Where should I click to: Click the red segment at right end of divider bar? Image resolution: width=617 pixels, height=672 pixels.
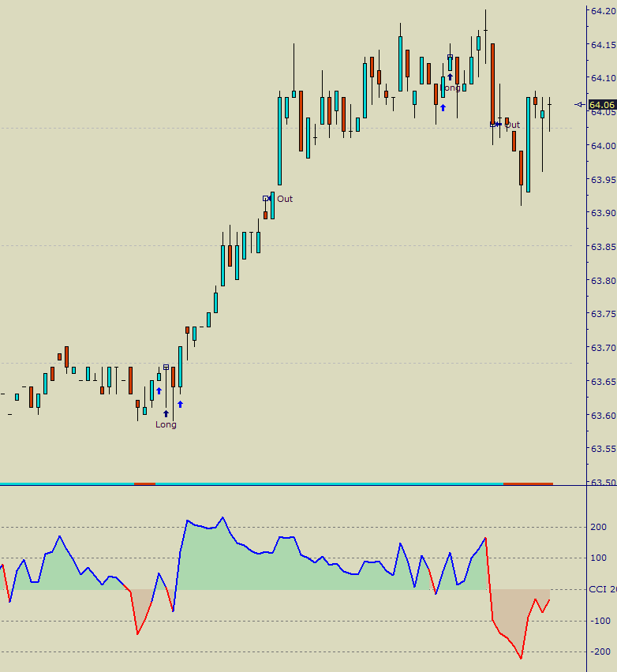(528, 483)
